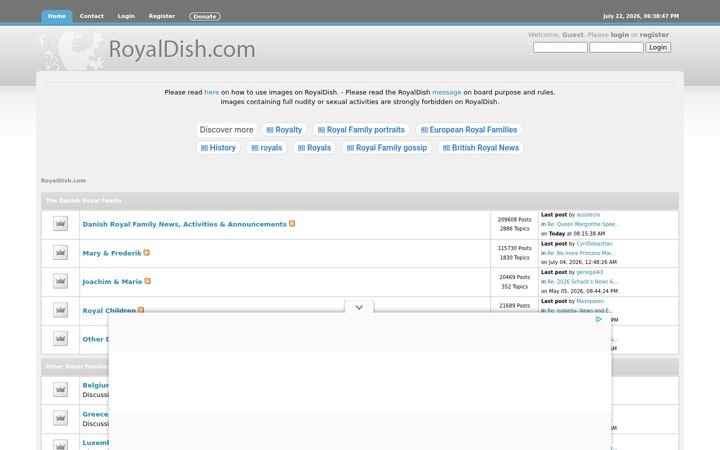Open Danish Royal Family News, Activities & Announcements board
The height and width of the screenshot is (450, 720).
point(185,224)
